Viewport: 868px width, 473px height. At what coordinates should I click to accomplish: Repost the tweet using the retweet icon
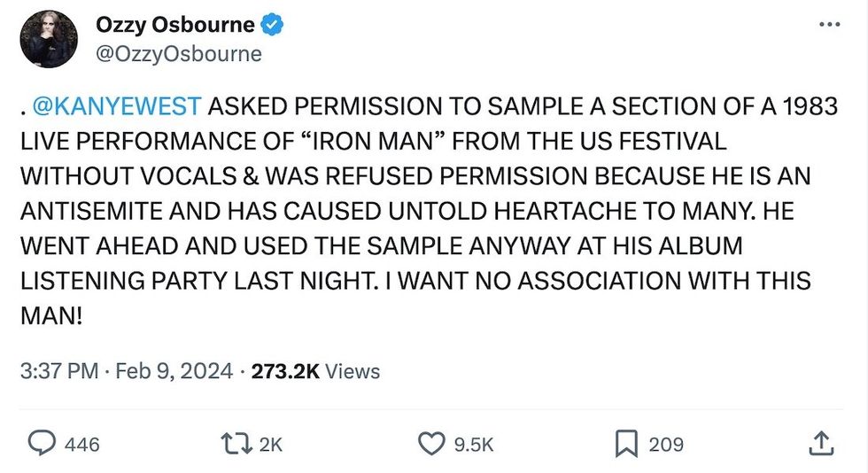(x=236, y=442)
